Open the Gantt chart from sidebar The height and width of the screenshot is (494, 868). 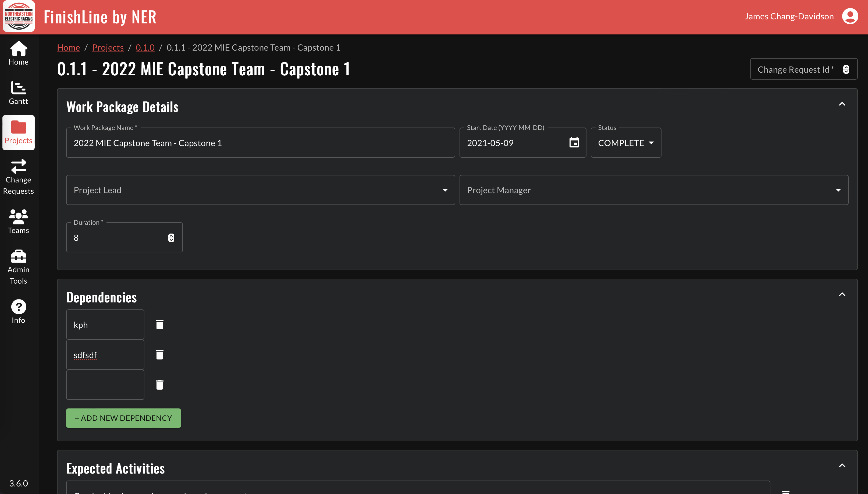click(18, 93)
